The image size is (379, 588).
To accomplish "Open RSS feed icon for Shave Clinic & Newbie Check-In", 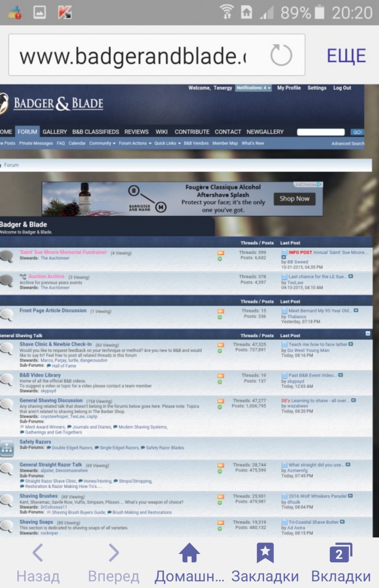I will click(220, 345).
